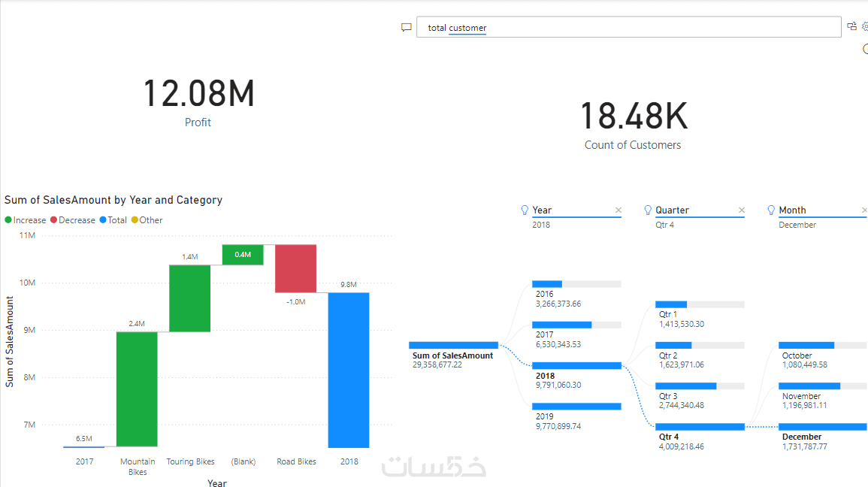This screenshot has height=487, width=868.
Task: Click the red Road Bikes waterfall bar
Action: pyautogui.click(x=295, y=268)
